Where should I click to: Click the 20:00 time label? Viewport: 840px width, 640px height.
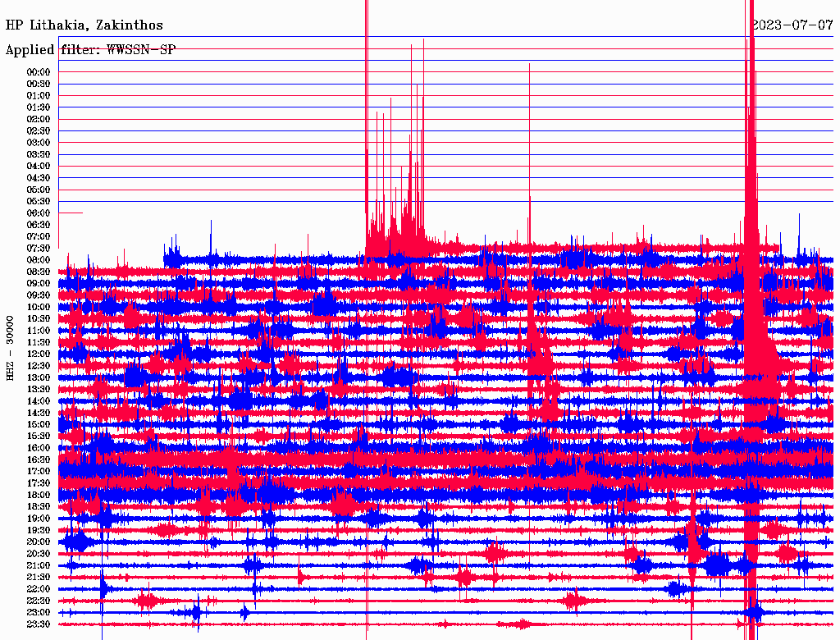tap(39, 542)
